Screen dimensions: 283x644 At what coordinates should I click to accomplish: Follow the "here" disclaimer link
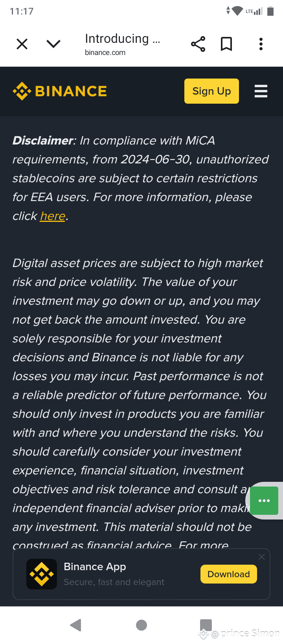coord(52,216)
